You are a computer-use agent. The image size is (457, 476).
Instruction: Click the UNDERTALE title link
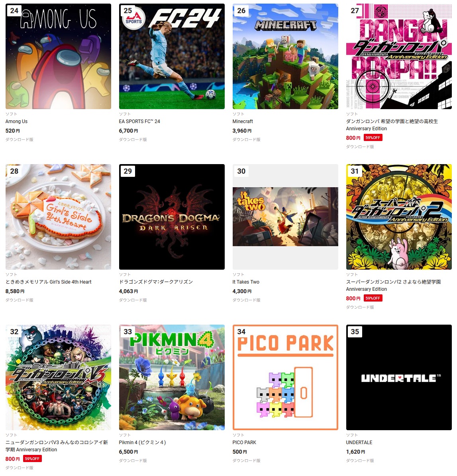tap(359, 443)
